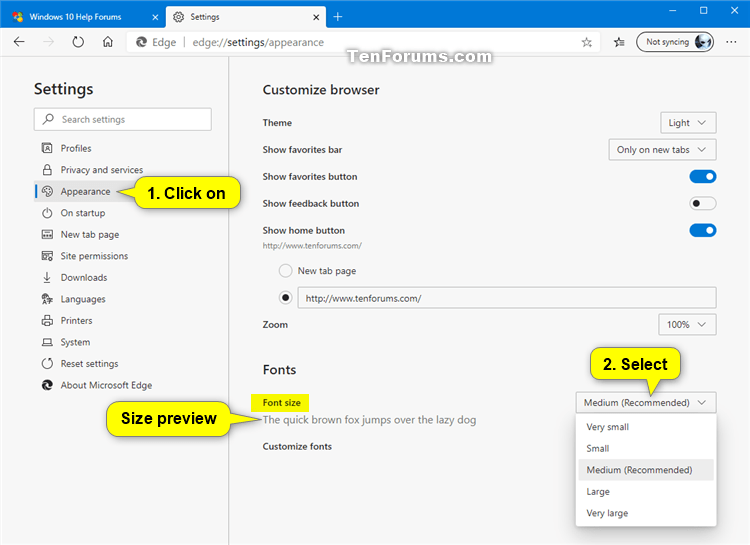This screenshot has height=545, width=750.
Task: Switch to Windows 10 Help Forums tab
Action: pos(83,17)
